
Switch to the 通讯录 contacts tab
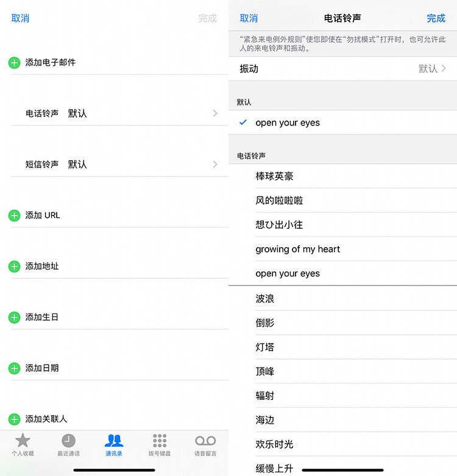pos(114,445)
